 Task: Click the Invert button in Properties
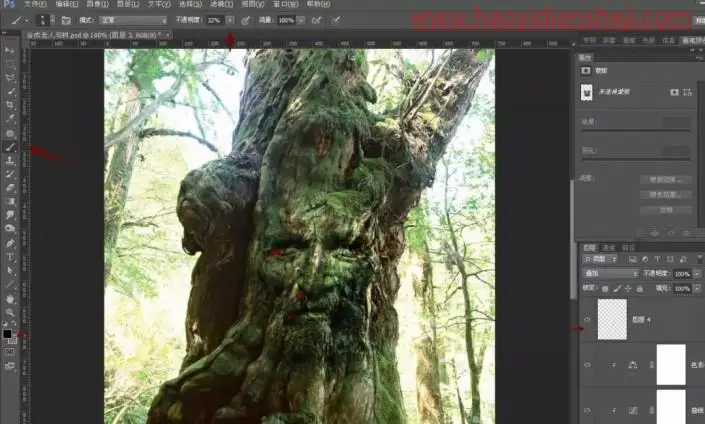[x=666, y=210]
